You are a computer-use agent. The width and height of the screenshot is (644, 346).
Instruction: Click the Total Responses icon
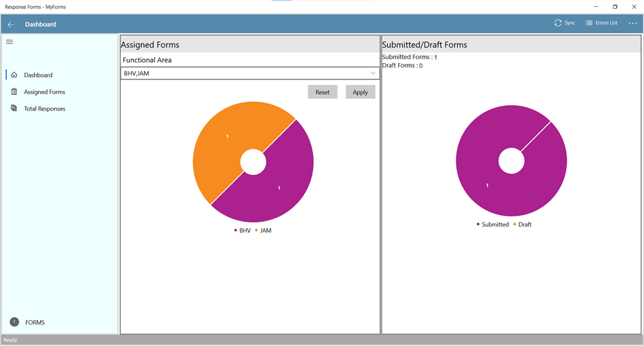(x=14, y=109)
